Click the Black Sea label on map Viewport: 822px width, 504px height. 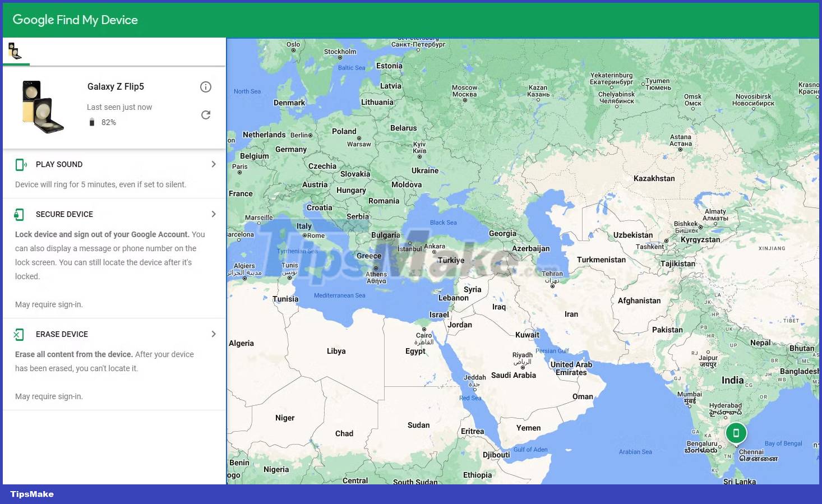(x=444, y=223)
